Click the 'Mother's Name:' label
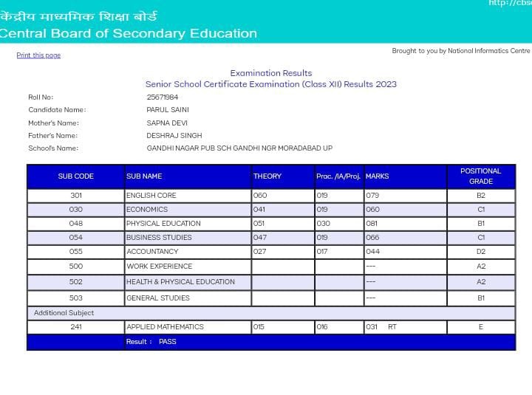This screenshot has width=532, height=395. pos(54,123)
